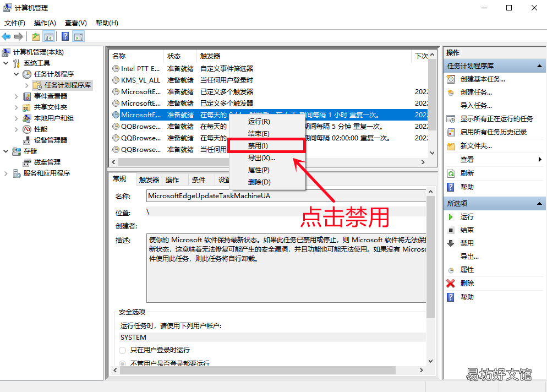547x392 pixels.
Task: Select 任务计划程序 clock icon in the tree
Action: [27, 74]
